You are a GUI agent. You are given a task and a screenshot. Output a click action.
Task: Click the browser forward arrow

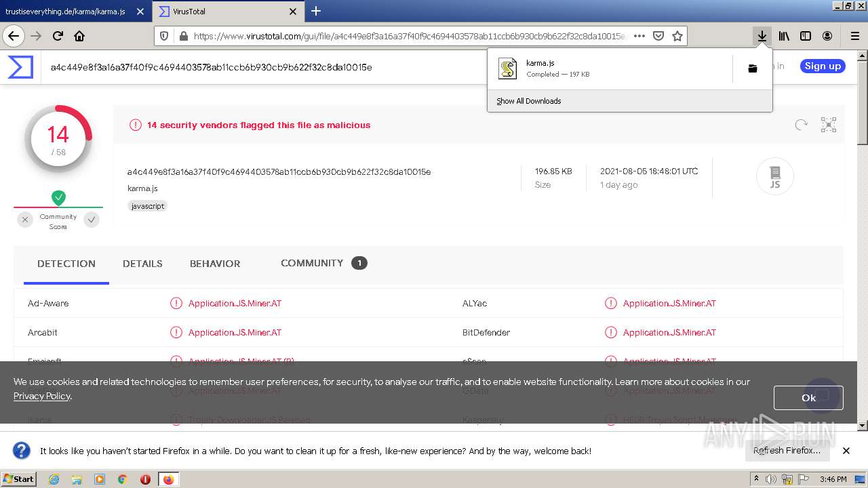[x=36, y=36]
